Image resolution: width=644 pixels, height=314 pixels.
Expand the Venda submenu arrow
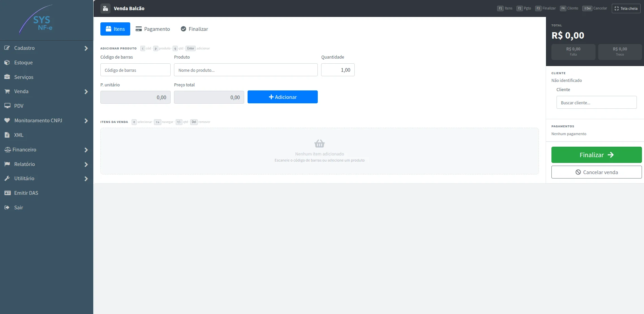pyautogui.click(x=86, y=92)
